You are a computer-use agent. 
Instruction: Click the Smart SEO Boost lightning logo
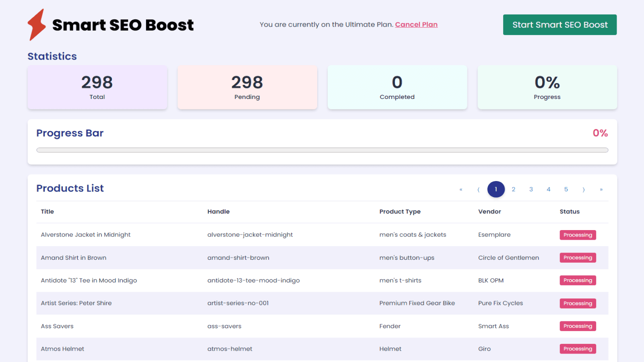(x=36, y=25)
